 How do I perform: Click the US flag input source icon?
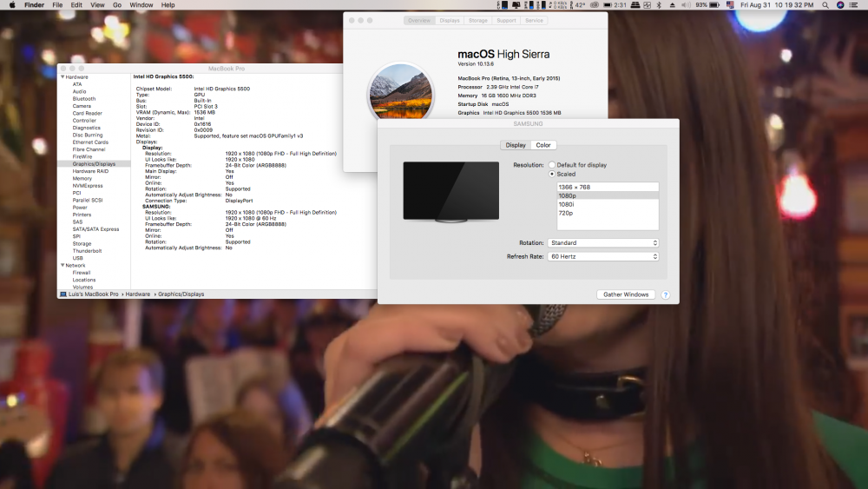pos(730,5)
